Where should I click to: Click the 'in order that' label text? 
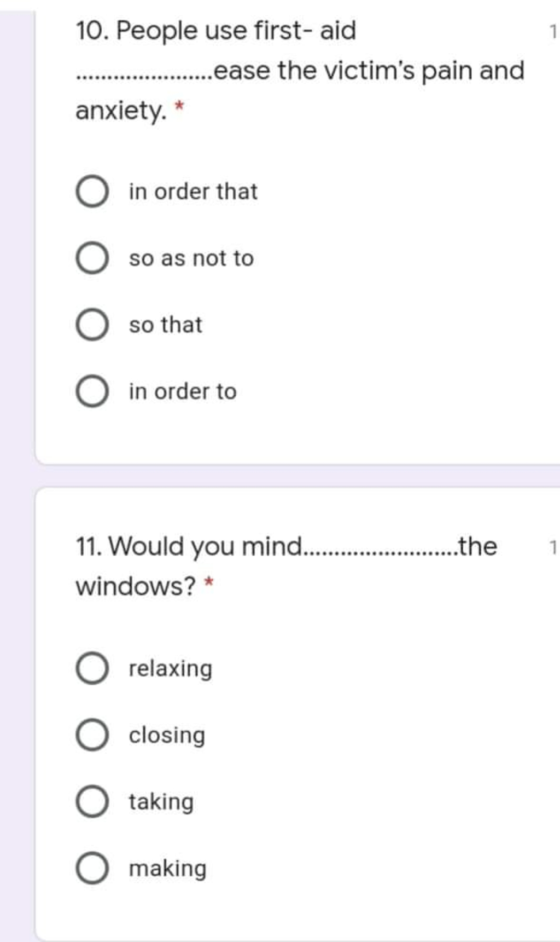point(193,192)
